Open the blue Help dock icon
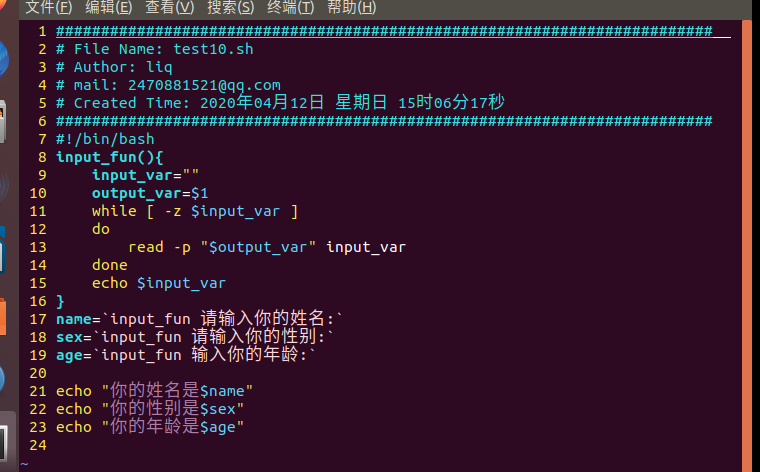This screenshot has width=760, height=472. click(2, 379)
